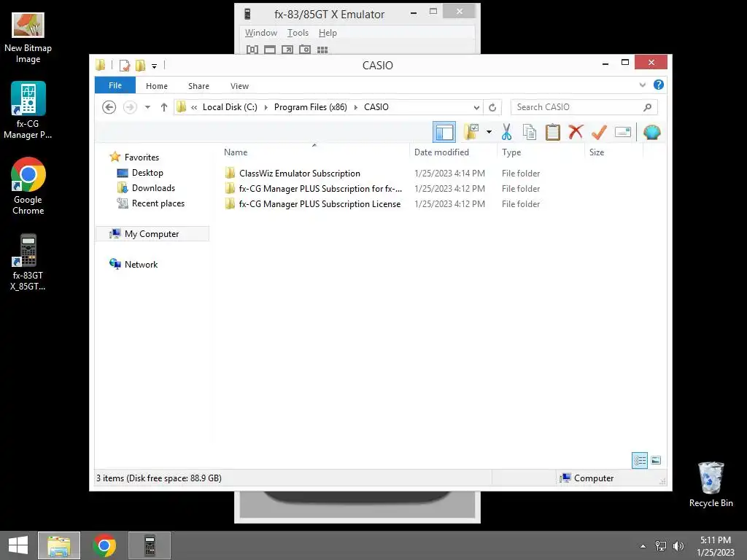
Task: Click the clipboard Paste icon
Action: 553,132
